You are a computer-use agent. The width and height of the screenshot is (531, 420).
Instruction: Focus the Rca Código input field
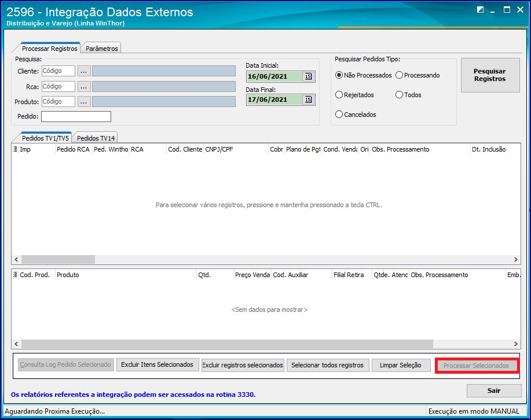(58, 87)
